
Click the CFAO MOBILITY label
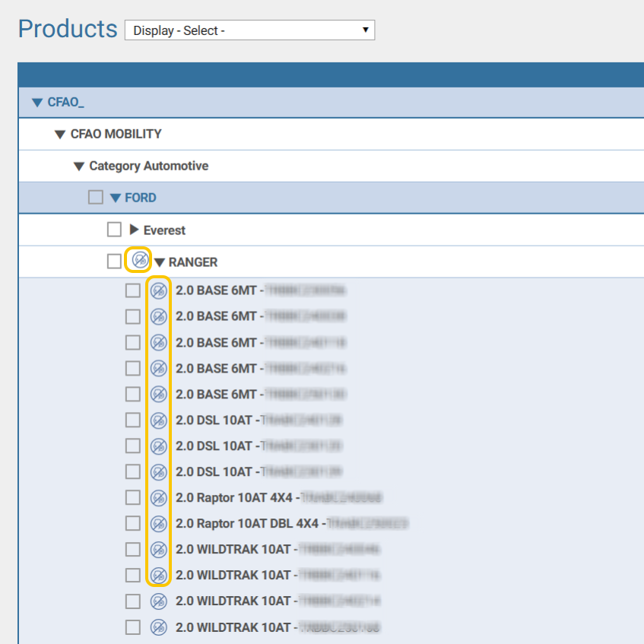pyautogui.click(x=116, y=134)
